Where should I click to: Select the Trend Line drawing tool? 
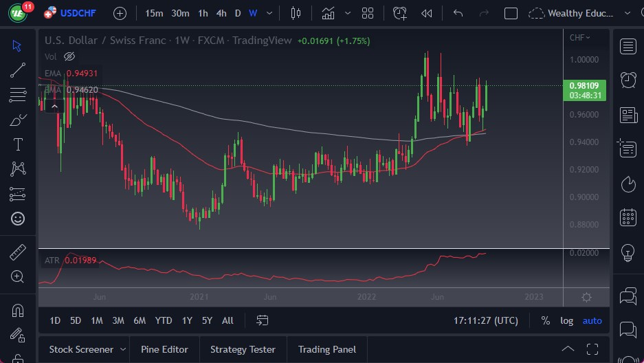point(18,70)
